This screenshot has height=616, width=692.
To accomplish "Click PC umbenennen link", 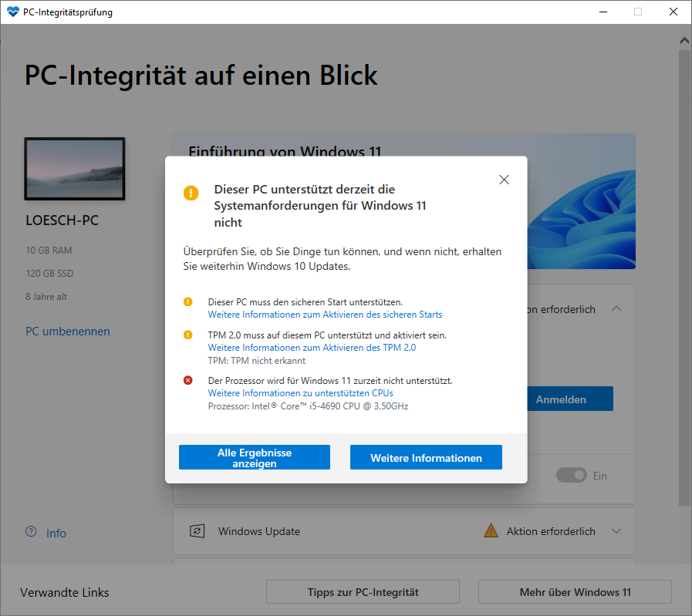I will click(68, 332).
